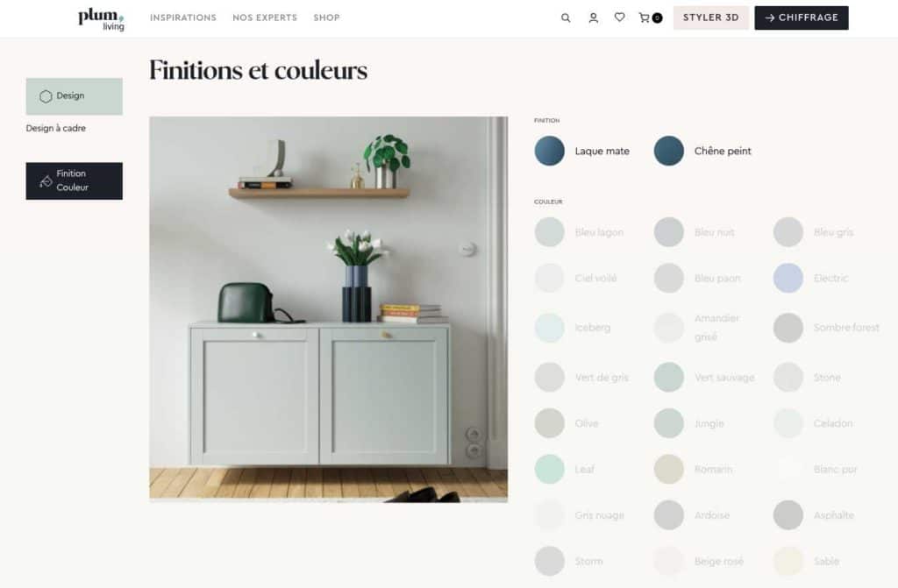
Task: Pick the Bleu lagon color swatch
Action: coord(549,232)
